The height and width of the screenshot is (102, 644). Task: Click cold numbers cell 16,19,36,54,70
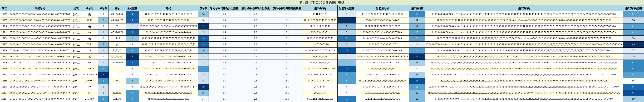[x=90, y=75]
